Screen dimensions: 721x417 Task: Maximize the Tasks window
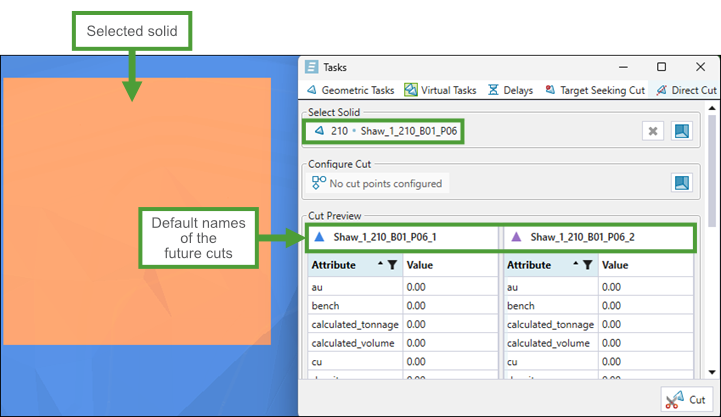(x=661, y=67)
